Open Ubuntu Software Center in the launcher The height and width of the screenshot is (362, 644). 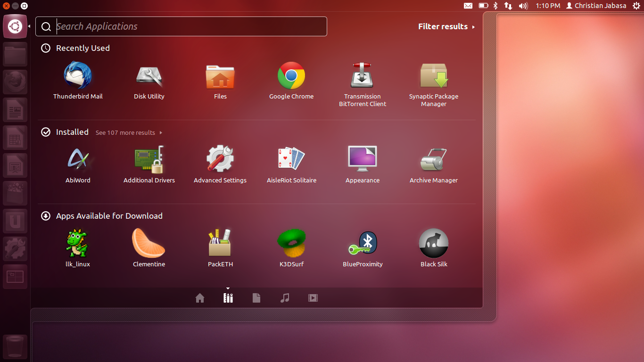pos(15,193)
